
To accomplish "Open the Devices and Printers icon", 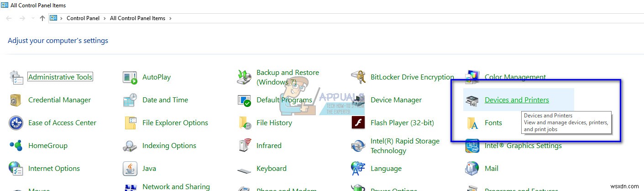I will [x=472, y=100].
